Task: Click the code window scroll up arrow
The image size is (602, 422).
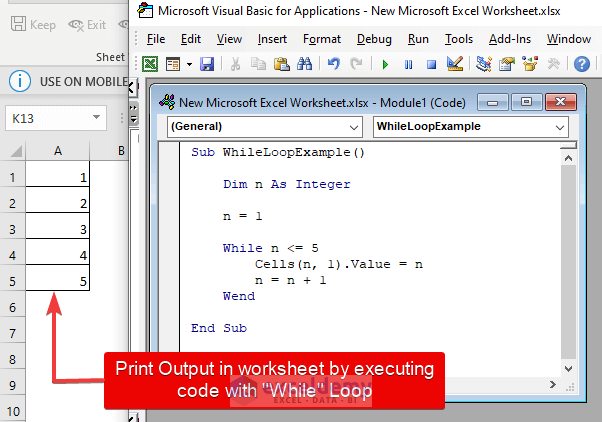Action: (x=569, y=158)
